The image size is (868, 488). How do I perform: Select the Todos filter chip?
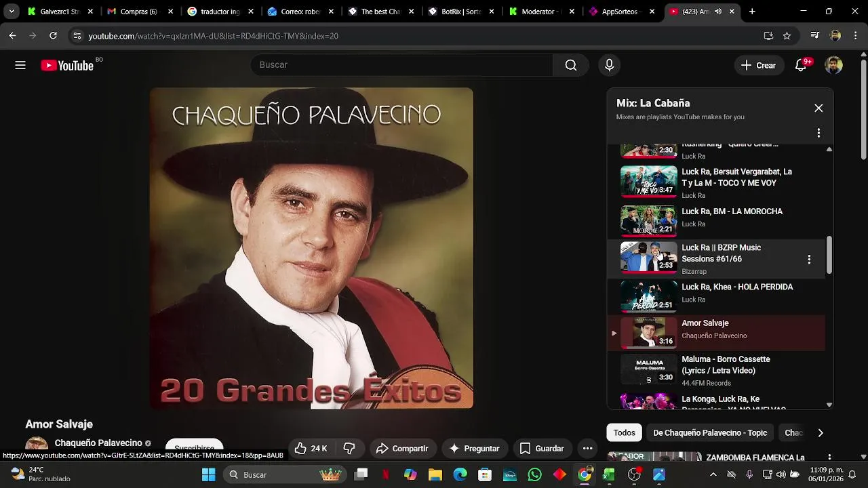625,433
